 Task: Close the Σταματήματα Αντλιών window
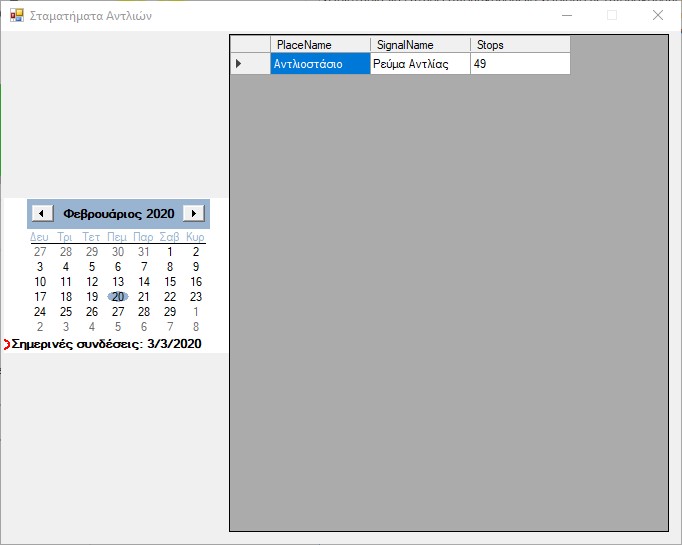click(658, 16)
